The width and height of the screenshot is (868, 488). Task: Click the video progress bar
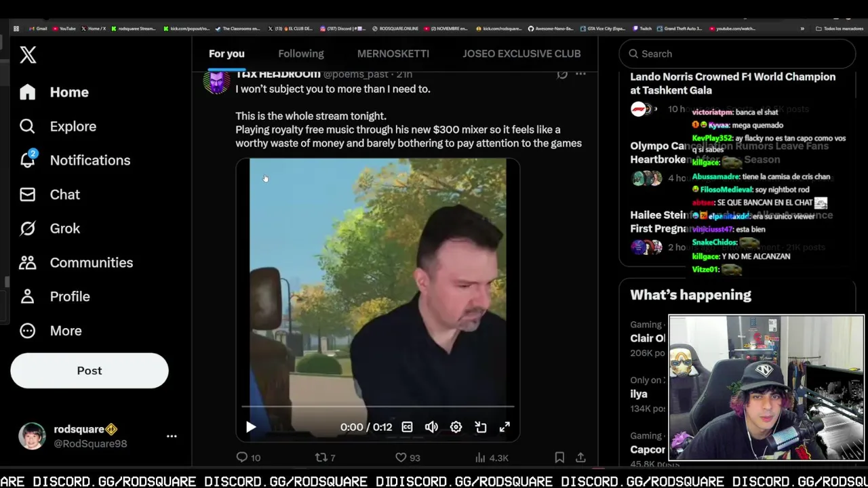pyautogui.click(x=378, y=407)
